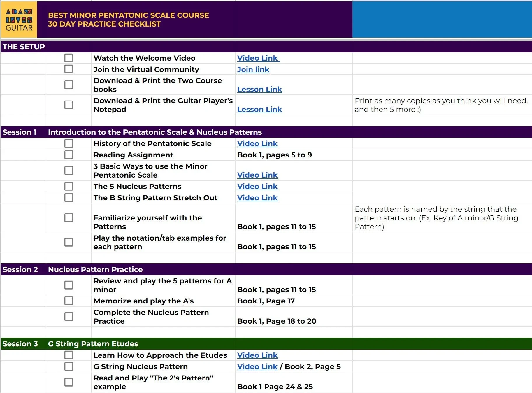532x393 pixels.
Task: Select the G String Pattern Etudes heading
Action: tap(93, 344)
